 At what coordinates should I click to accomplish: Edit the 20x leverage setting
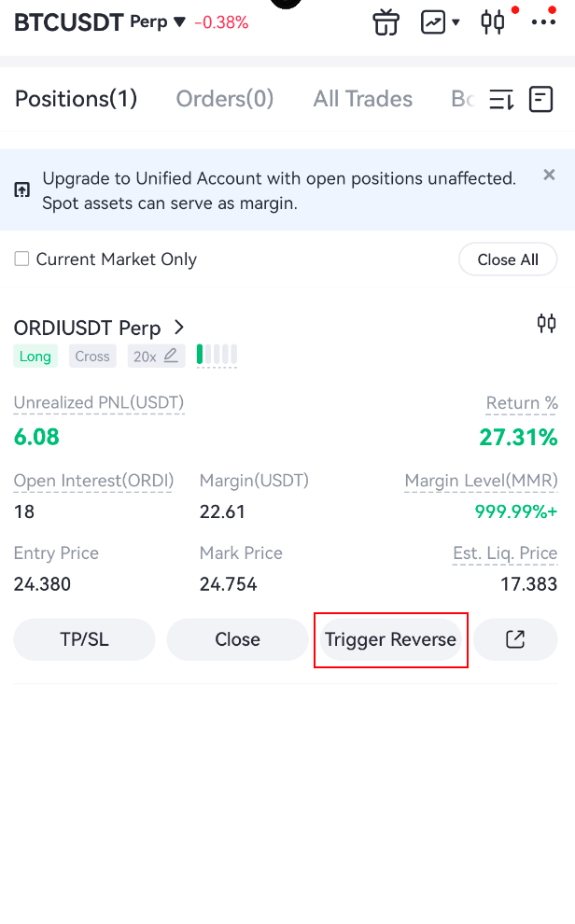(x=156, y=356)
